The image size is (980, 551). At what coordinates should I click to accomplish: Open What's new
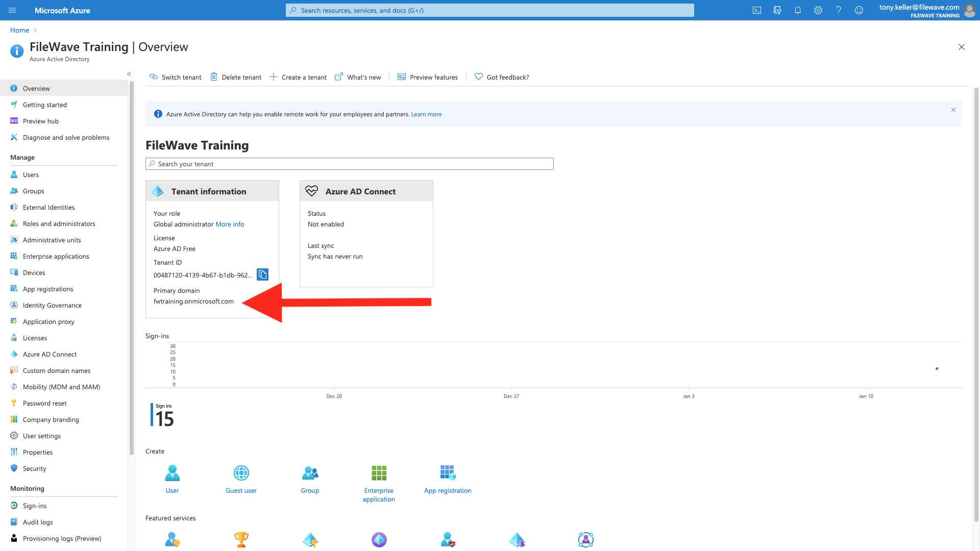click(358, 77)
